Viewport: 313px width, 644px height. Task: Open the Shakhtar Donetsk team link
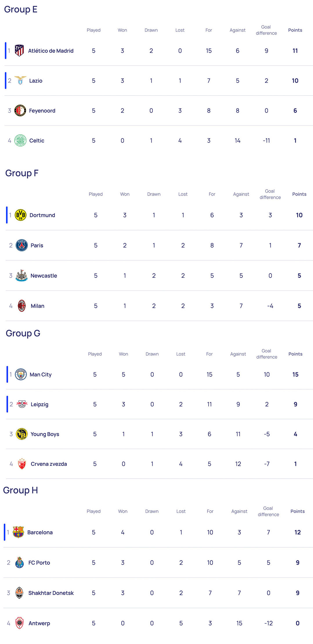(51, 593)
